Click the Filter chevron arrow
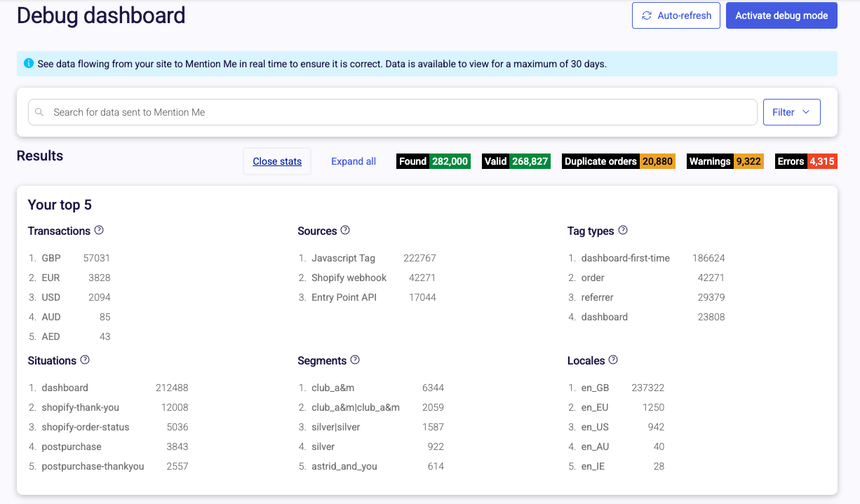 point(805,112)
